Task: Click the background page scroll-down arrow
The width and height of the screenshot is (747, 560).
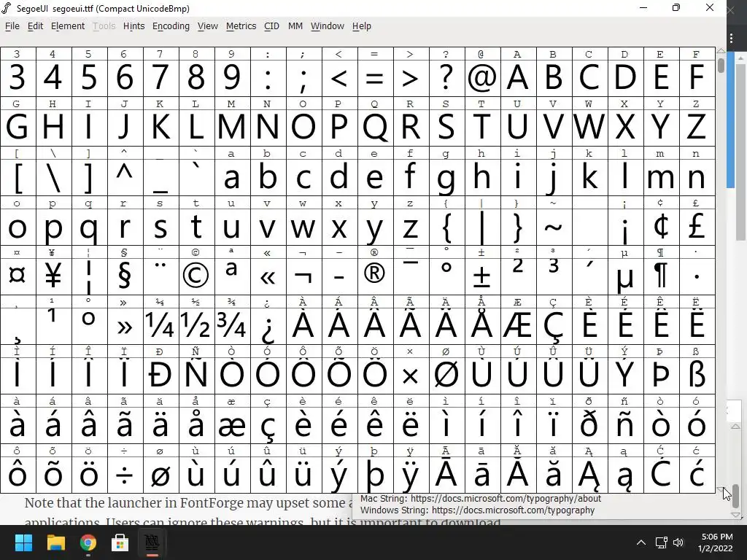Action: (x=736, y=515)
